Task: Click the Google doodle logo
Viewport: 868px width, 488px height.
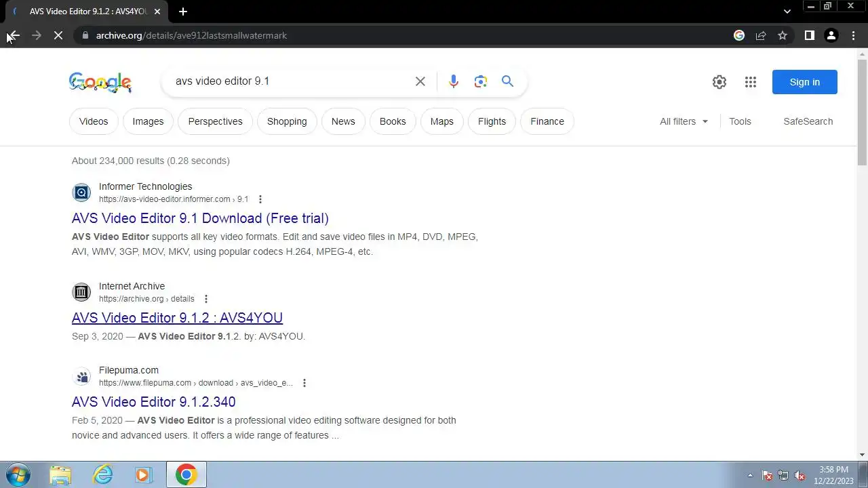Action: (100, 82)
